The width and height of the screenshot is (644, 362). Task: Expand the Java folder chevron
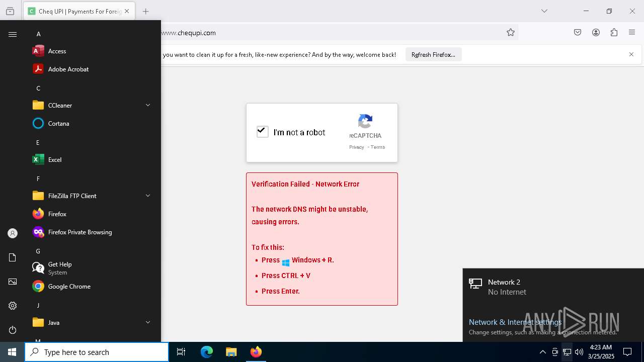(148, 322)
